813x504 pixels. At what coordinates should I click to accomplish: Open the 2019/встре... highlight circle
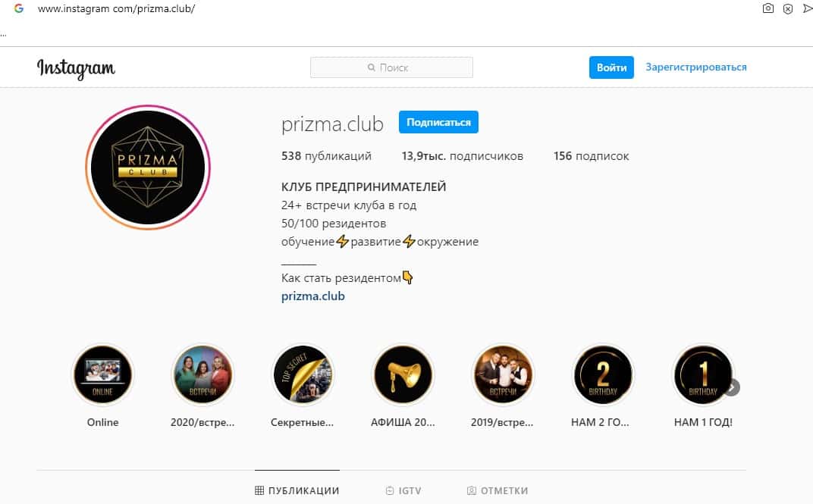503,374
